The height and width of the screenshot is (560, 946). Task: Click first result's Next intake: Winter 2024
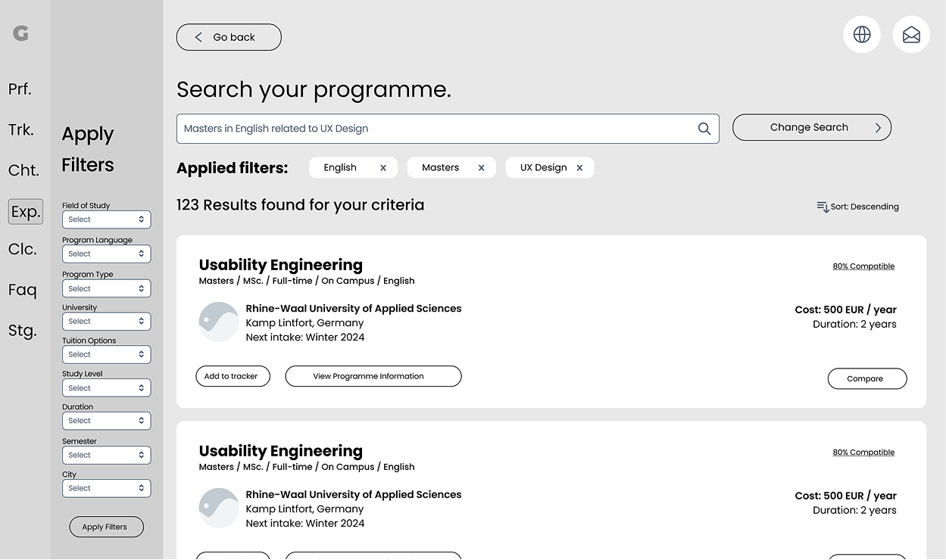[305, 338]
